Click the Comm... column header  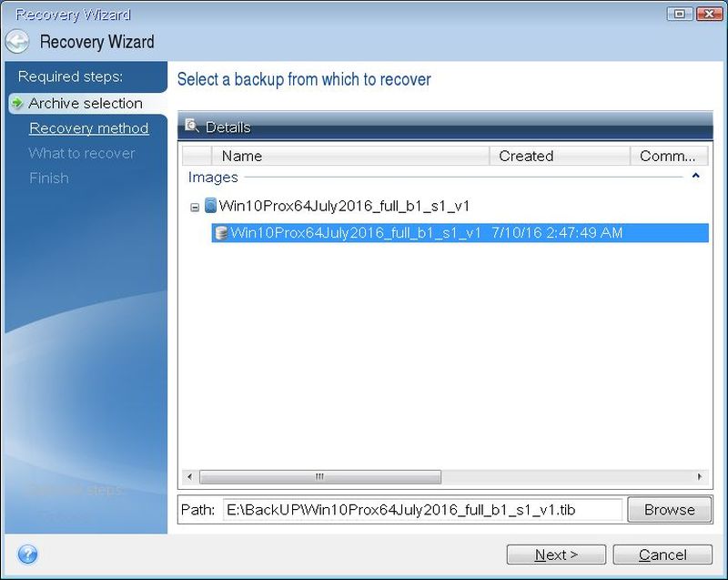(667, 156)
